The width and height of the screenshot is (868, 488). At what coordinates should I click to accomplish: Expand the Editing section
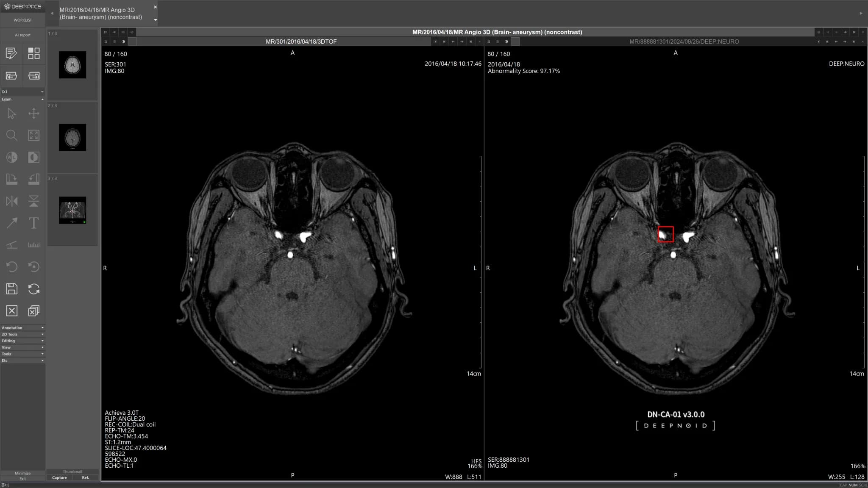point(22,341)
